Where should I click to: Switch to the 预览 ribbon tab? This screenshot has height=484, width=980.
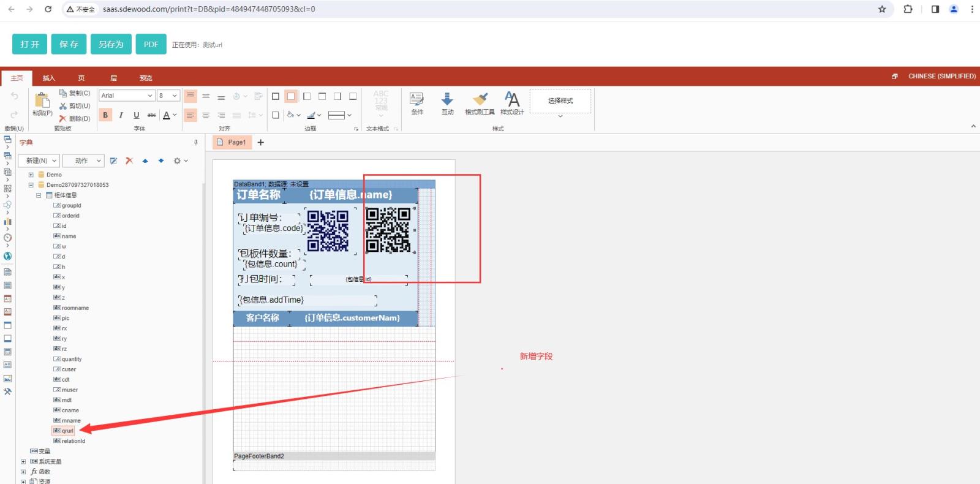(x=146, y=78)
